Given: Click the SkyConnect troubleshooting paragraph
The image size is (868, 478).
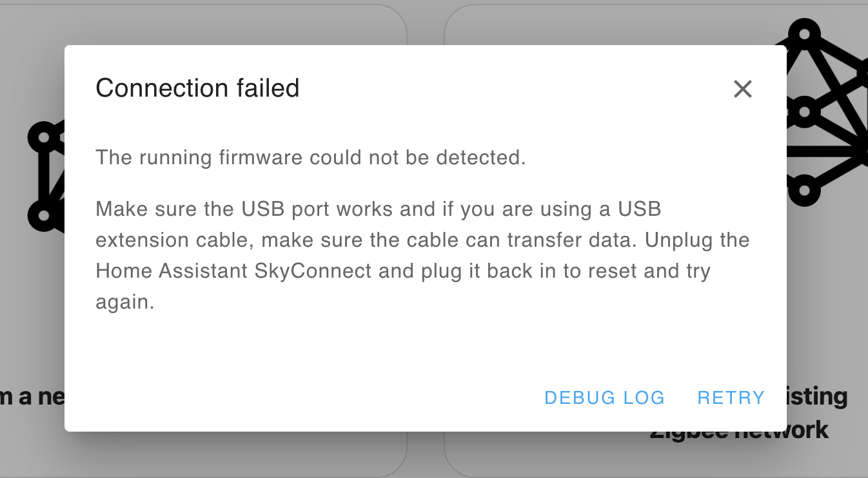Looking at the screenshot, I should pyautogui.click(x=422, y=255).
